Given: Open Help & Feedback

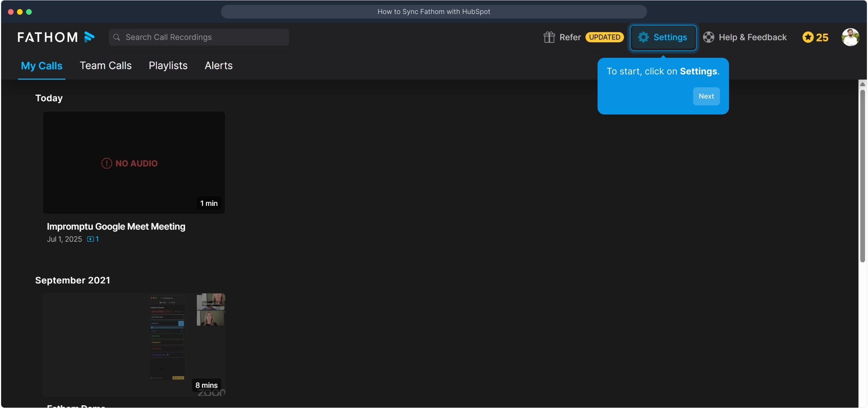Looking at the screenshot, I should click(745, 37).
